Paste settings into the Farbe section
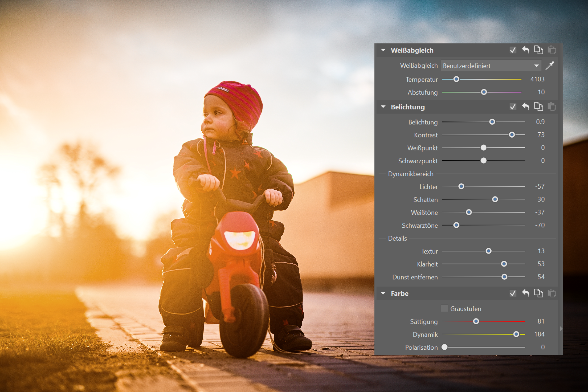 pos(552,293)
